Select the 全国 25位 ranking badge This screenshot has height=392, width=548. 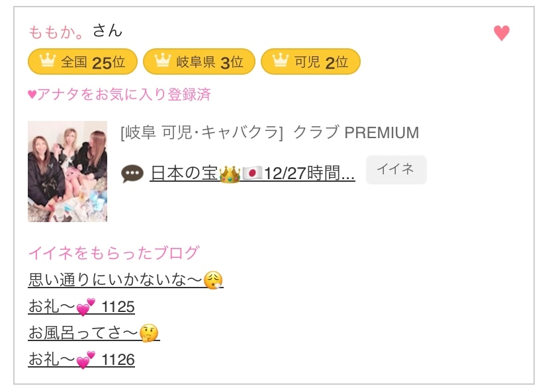point(83,62)
